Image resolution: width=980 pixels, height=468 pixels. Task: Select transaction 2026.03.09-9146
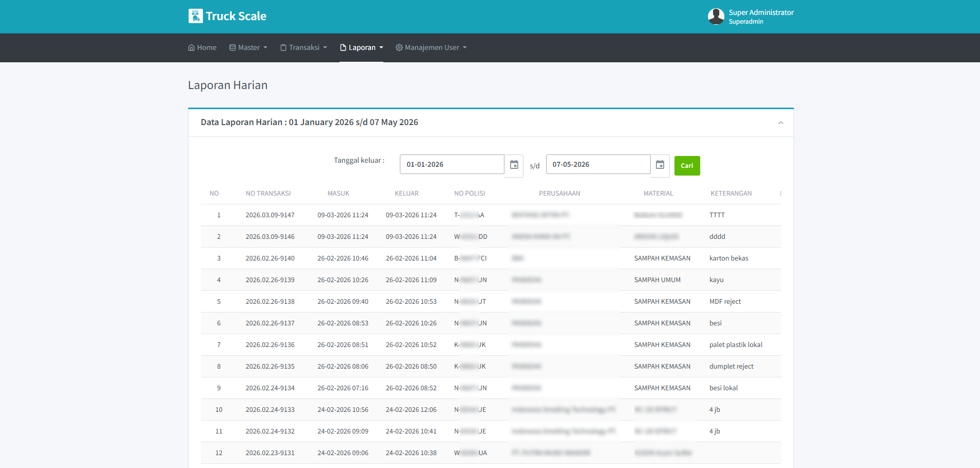click(x=270, y=237)
